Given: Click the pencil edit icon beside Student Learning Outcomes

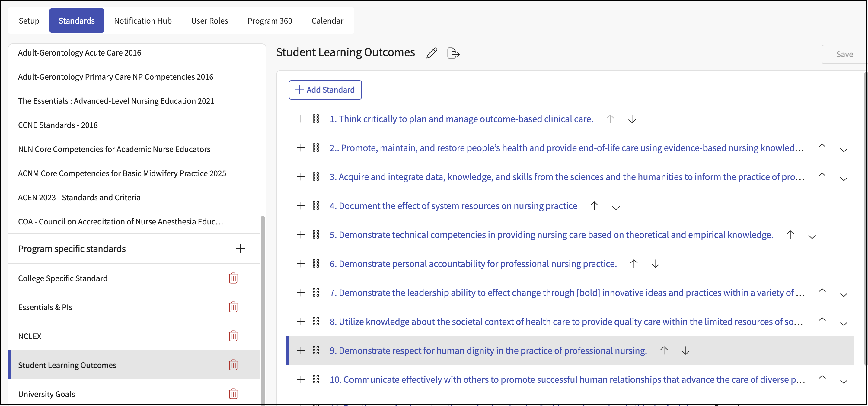Looking at the screenshot, I should 431,53.
